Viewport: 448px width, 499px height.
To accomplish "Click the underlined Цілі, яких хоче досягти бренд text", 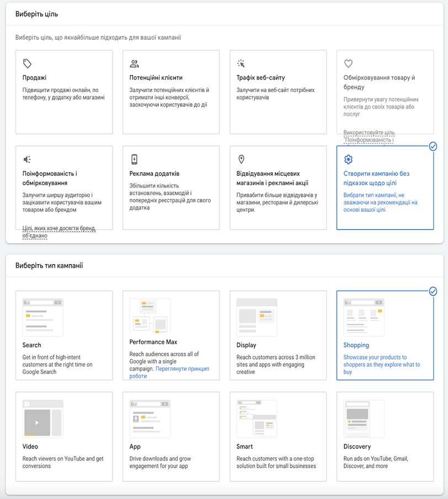I will 59,232.
